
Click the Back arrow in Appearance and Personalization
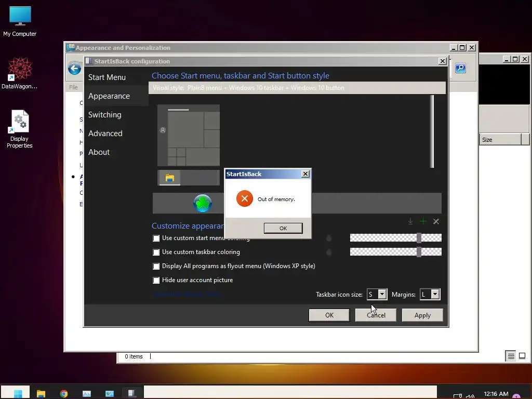pyautogui.click(x=74, y=69)
